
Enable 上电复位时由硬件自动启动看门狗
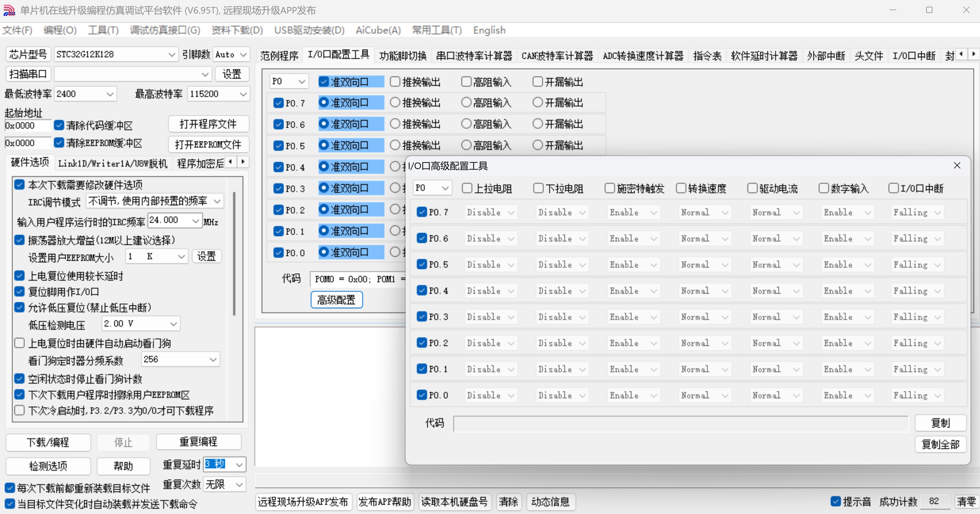[19, 343]
